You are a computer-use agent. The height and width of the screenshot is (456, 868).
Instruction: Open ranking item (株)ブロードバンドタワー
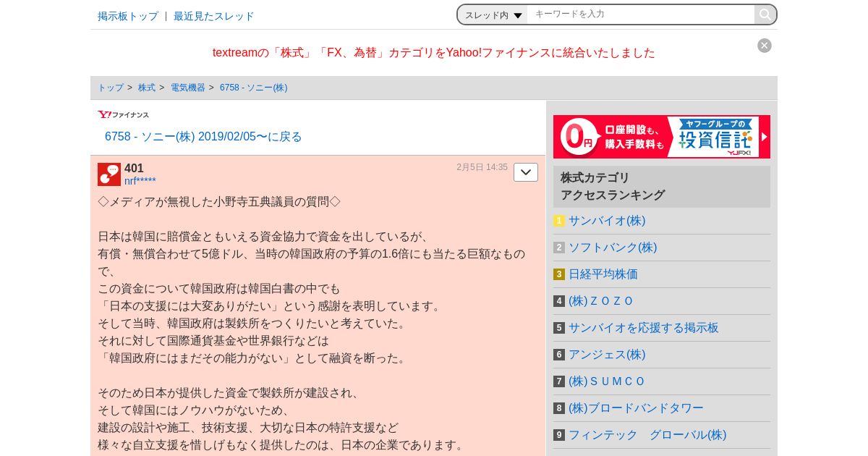click(x=636, y=408)
